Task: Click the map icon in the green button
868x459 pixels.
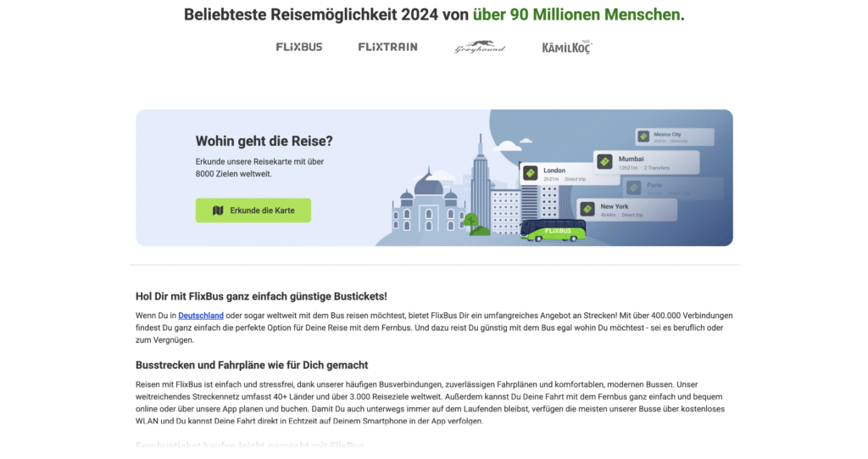Action: tap(218, 210)
